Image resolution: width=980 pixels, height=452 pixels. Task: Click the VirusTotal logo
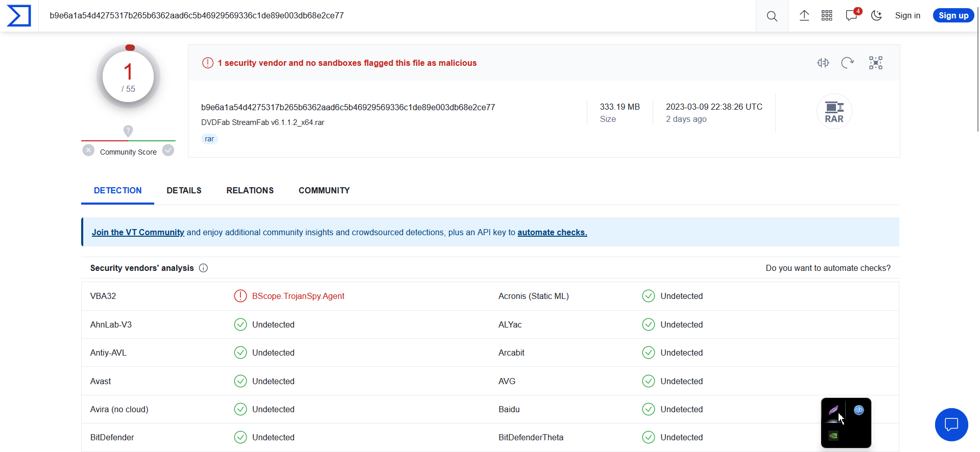tap(19, 16)
